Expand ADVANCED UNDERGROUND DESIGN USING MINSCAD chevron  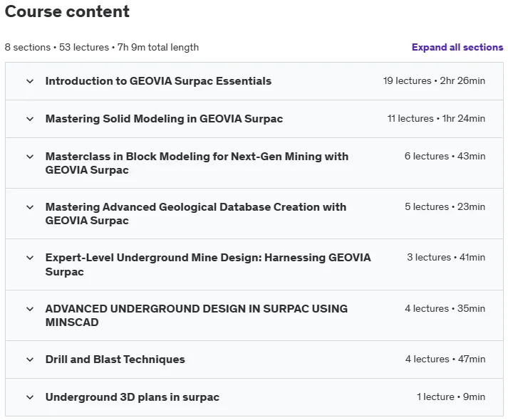(x=30, y=309)
